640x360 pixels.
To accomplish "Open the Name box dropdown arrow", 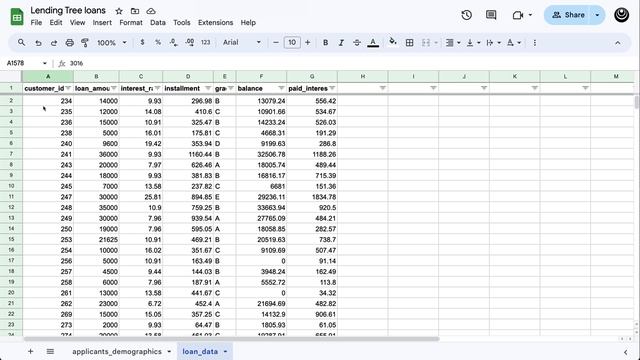I will click(44, 63).
